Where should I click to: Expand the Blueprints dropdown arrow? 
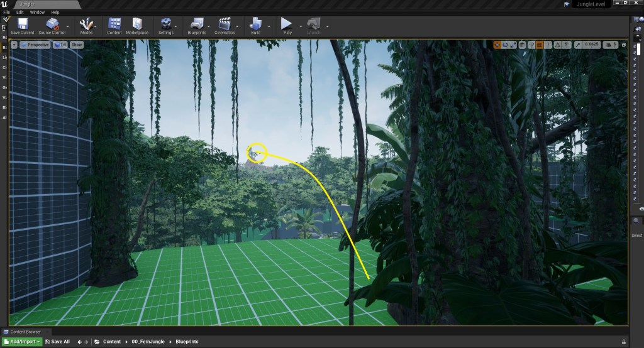[x=208, y=26]
